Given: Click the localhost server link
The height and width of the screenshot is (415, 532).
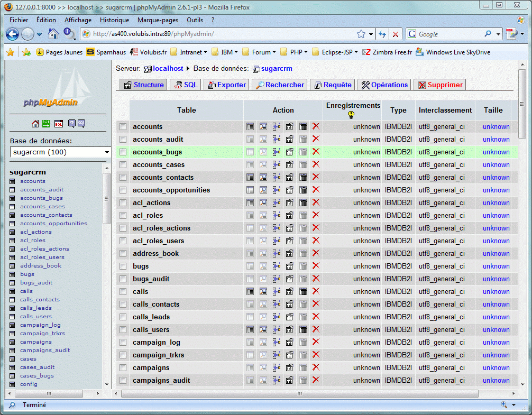Looking at the screenshot, I should [168, 69].
